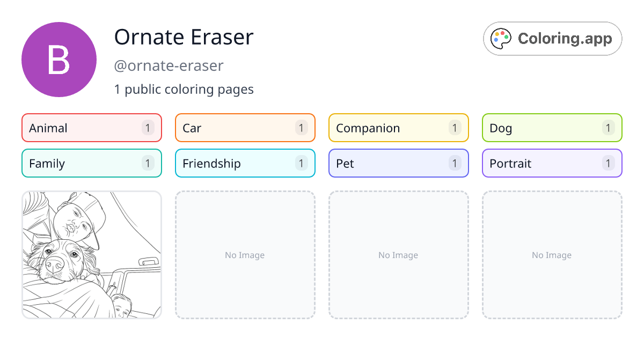Click the @ornate-eraser username handle
This screenshot has height=338, width=644.
coord(169,66)
